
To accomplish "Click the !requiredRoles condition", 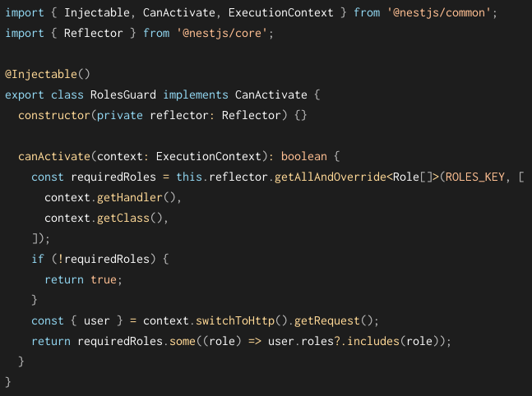I will (104, 259).
